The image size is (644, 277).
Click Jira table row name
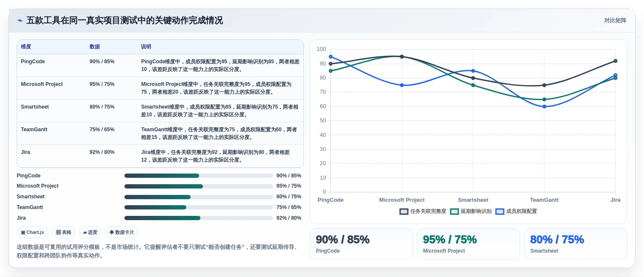[26, 152]
